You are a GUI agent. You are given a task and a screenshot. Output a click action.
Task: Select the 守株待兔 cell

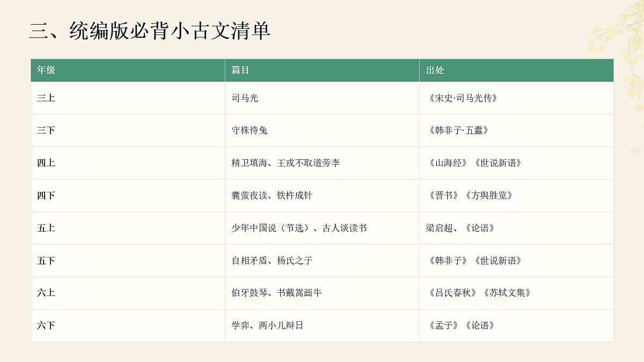(x=322, y=130)
